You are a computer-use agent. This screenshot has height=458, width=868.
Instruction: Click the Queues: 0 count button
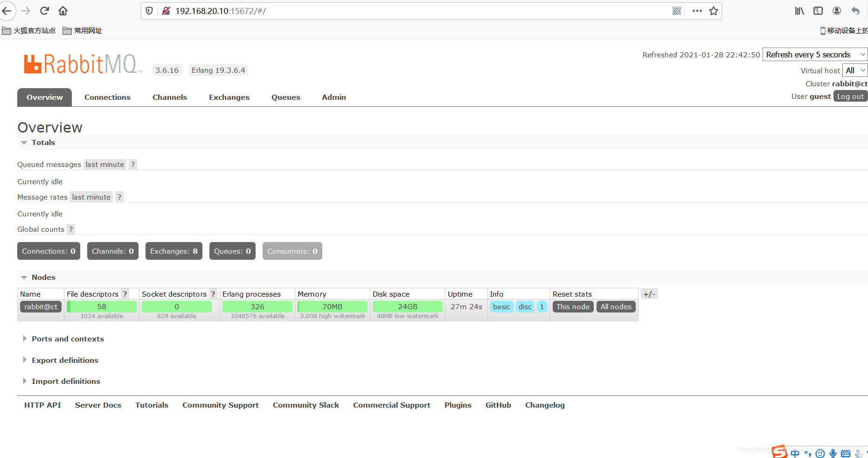tap(232, 251)
